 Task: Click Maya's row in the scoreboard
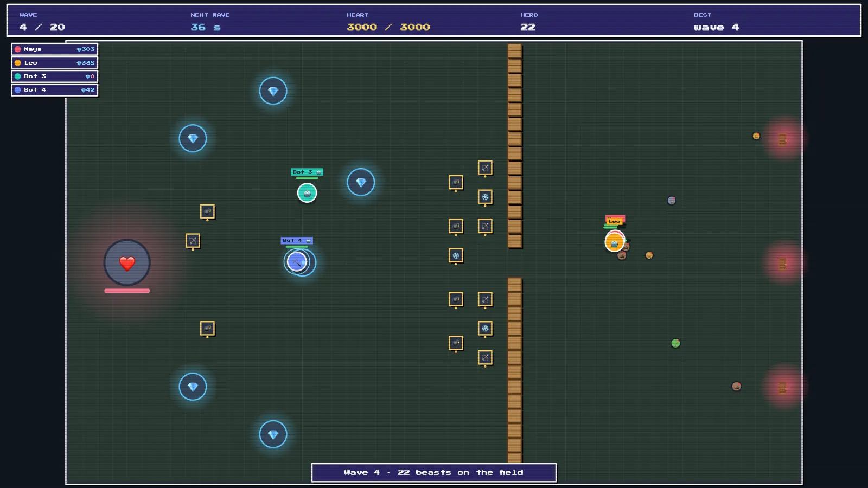(55, 49)
